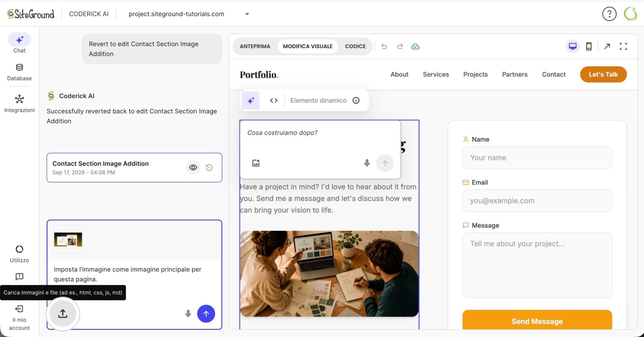Select the Modifica visuale tab
The width and height of the screenshot is (644, 337).
[308, 47]
